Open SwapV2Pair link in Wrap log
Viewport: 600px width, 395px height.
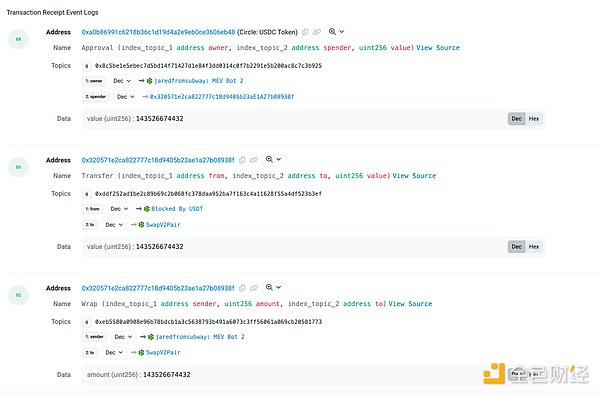[x=163, y=353]
